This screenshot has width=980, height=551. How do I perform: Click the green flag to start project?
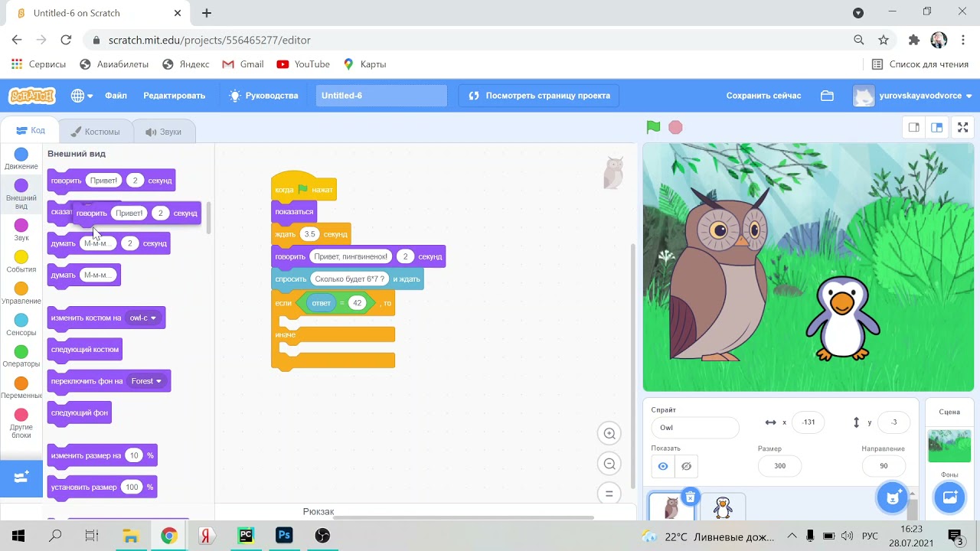(x=653, y=127)
